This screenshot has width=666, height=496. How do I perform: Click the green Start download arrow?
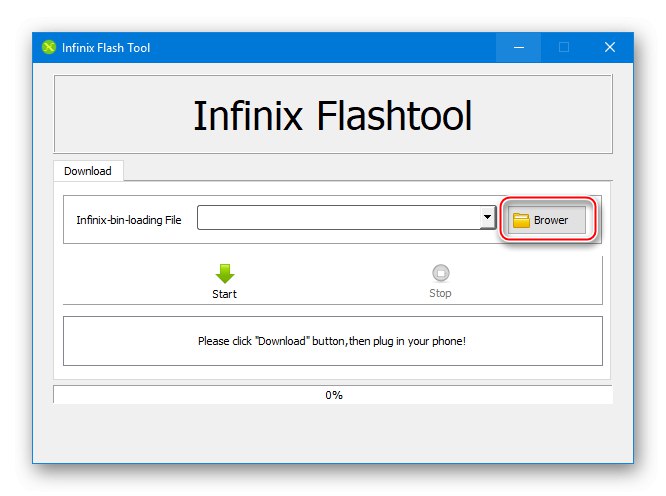pos(225,273)
